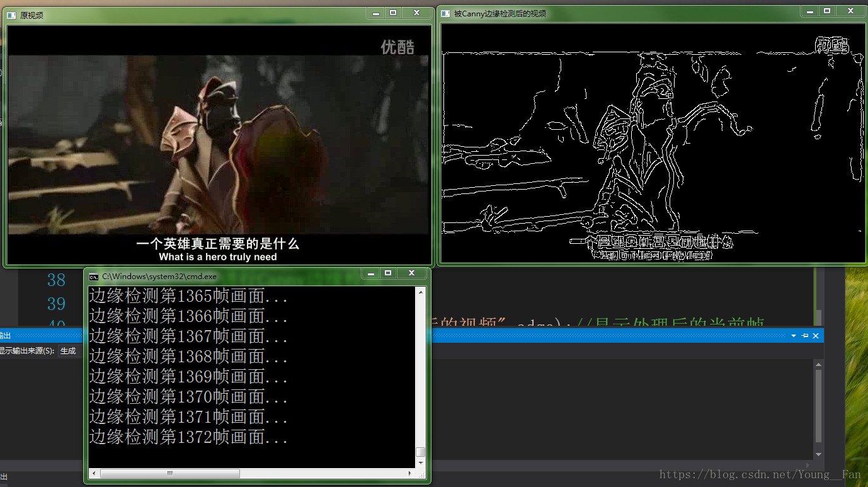Close the 原视频 video window
868x487 pixels.
[416, 13]
